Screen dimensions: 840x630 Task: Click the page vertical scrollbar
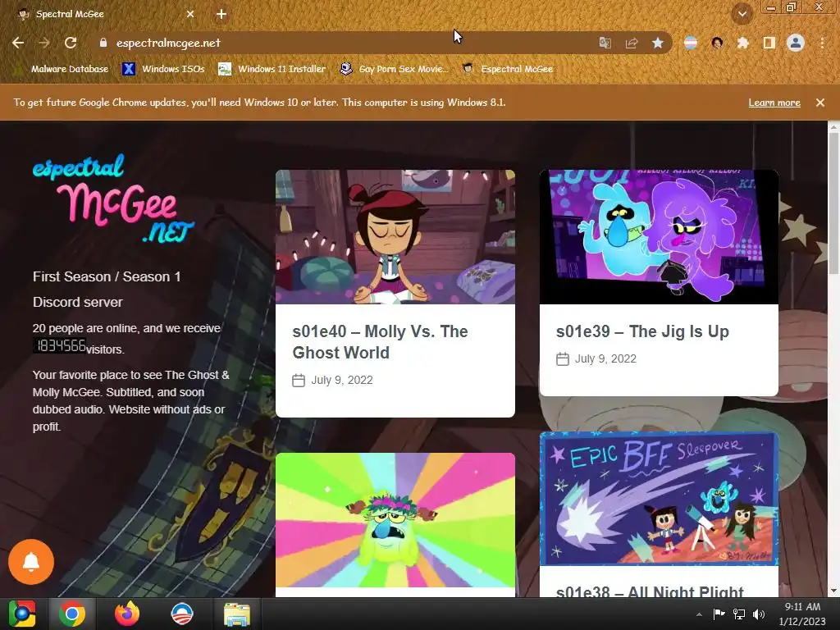coord(833,203)
